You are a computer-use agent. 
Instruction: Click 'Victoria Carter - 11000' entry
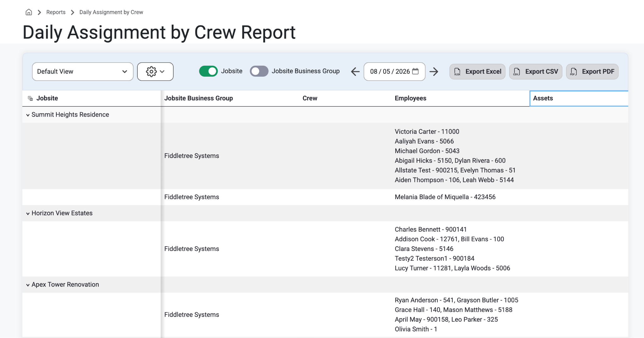427,132
